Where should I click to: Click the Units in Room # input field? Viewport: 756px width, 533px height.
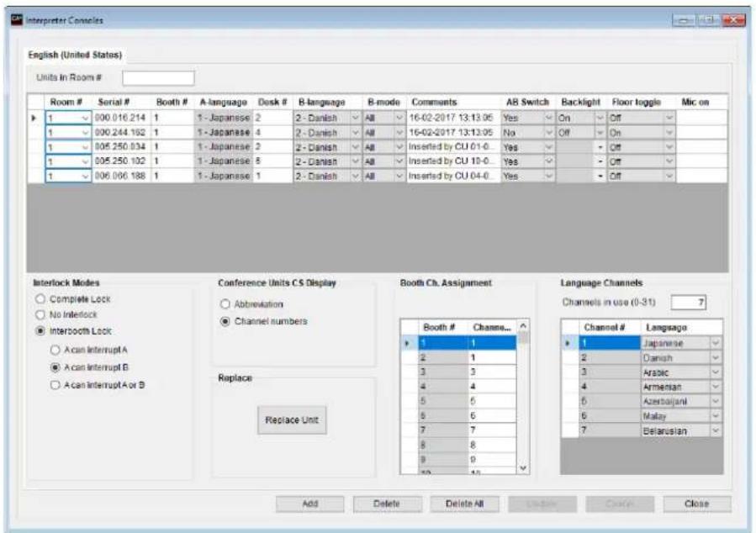158,78
